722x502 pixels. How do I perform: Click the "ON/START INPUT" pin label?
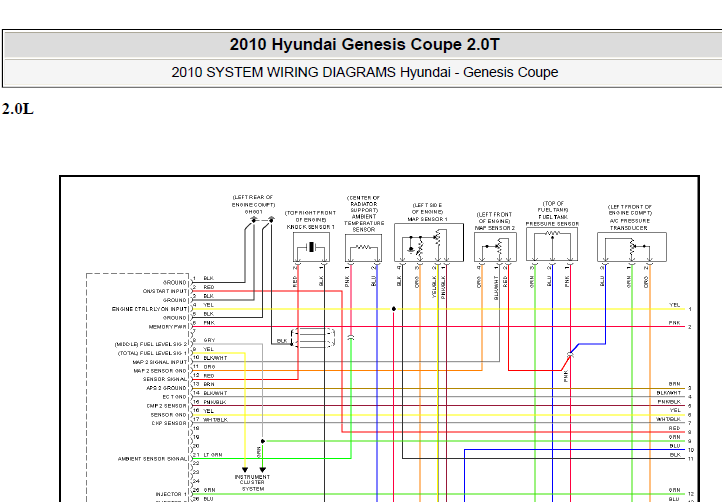coord(165,291)
